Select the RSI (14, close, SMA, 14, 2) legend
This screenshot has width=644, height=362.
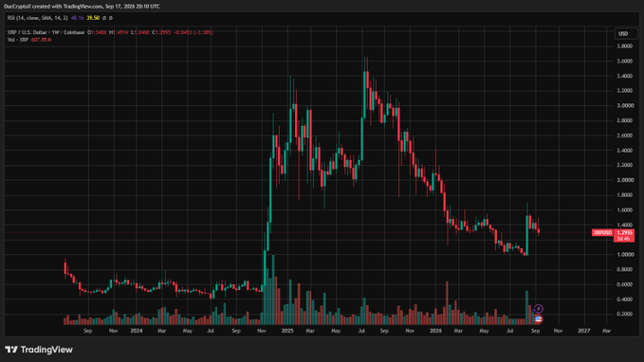37,18
